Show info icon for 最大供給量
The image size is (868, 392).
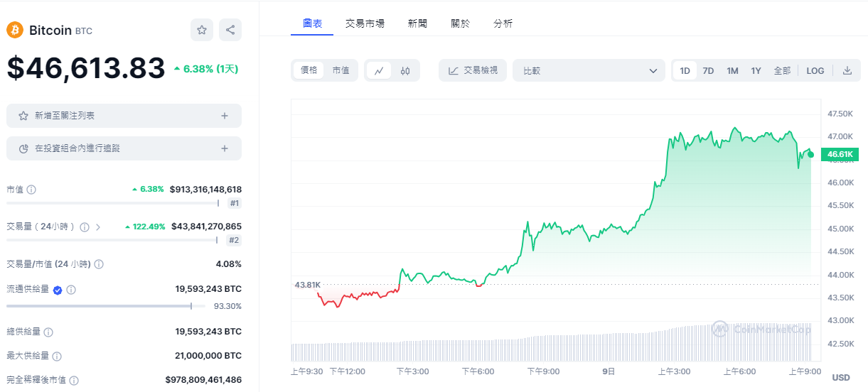coord(57,356)
